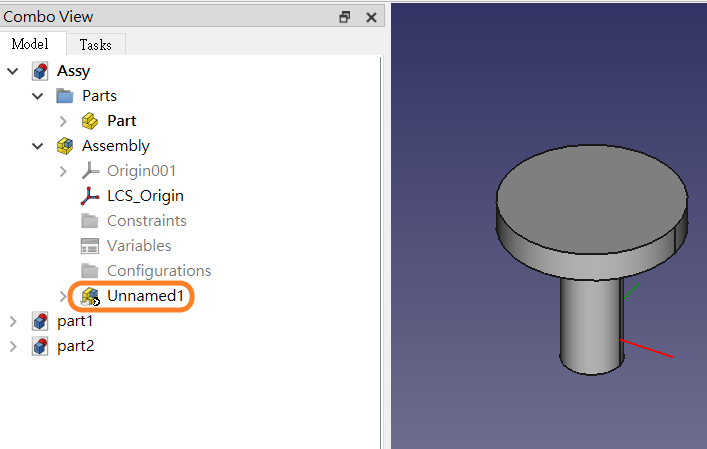
Task: Click the LCS_Origin coordinate system icon
Action: click(90, 196)
